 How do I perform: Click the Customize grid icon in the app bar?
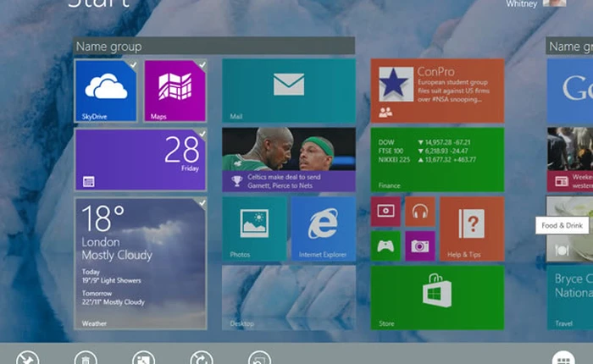pos(563,357)
